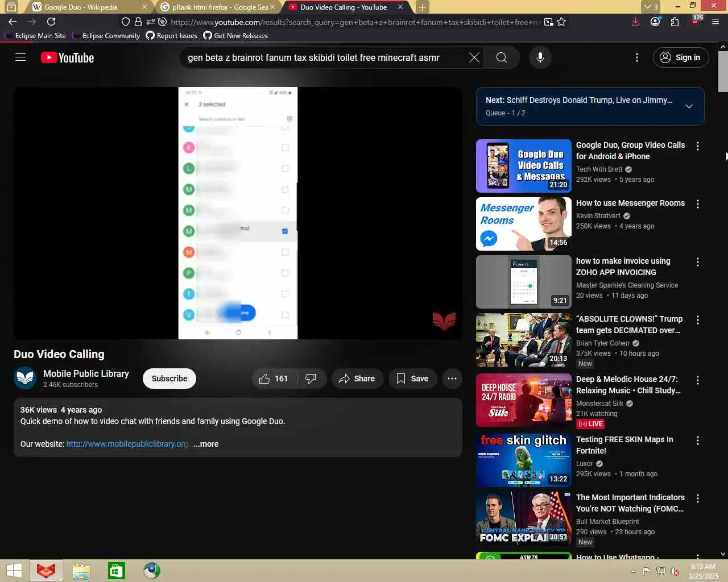Play the ZOHO invoice video thumbnail
The image size is (728, 582).
tap(524, 282)
